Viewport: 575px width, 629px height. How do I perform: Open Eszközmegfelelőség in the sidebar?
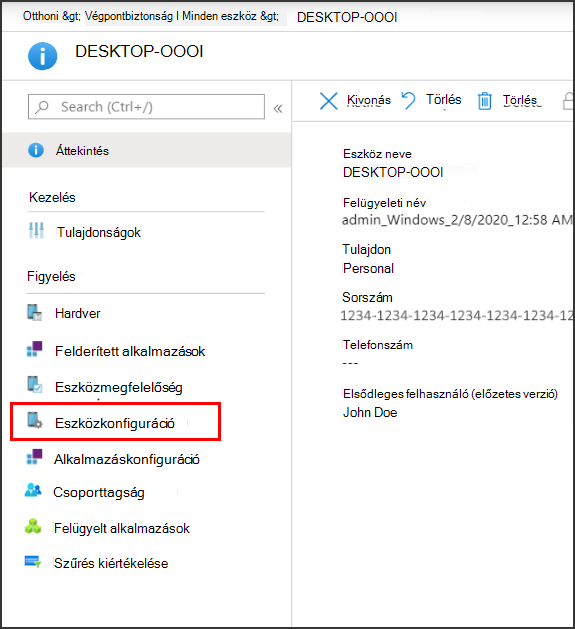coord(119,388)
